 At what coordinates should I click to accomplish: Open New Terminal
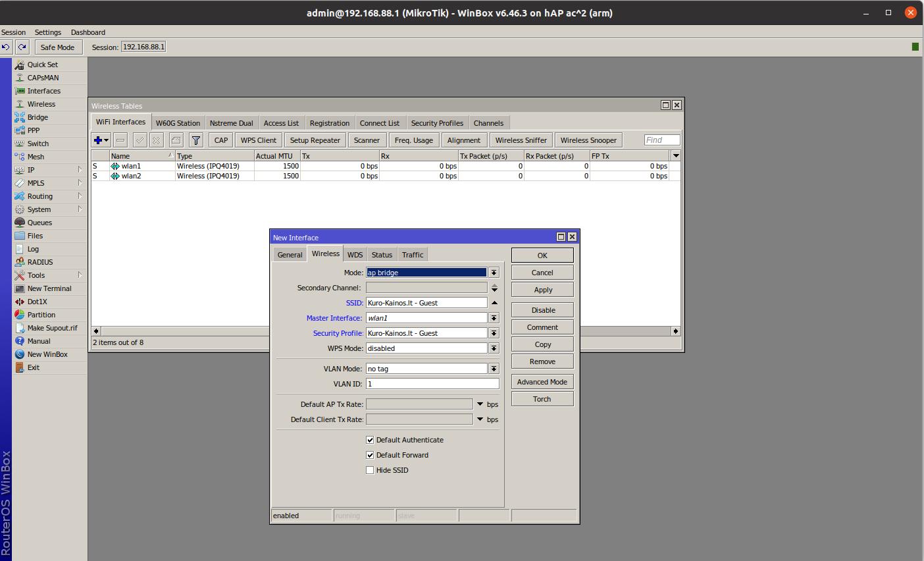pos(49,288)
